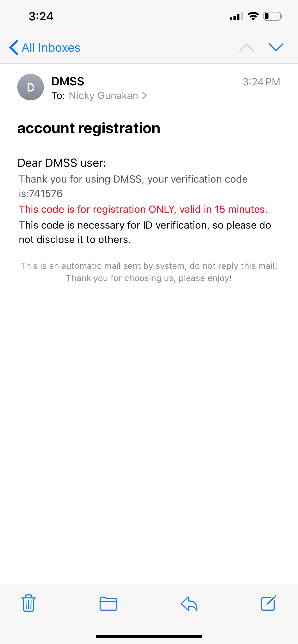
Task: Jump to next message with down arrow
Action: [276, 47]
